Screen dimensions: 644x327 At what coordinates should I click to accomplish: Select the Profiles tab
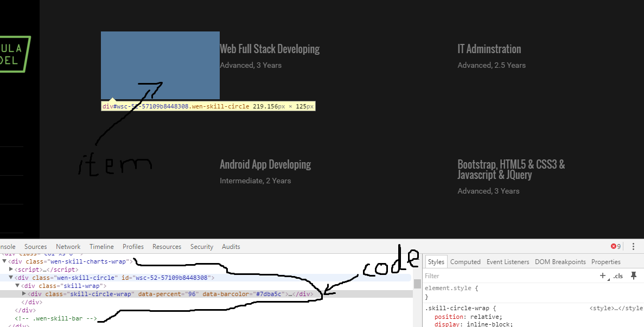[133, 247]
